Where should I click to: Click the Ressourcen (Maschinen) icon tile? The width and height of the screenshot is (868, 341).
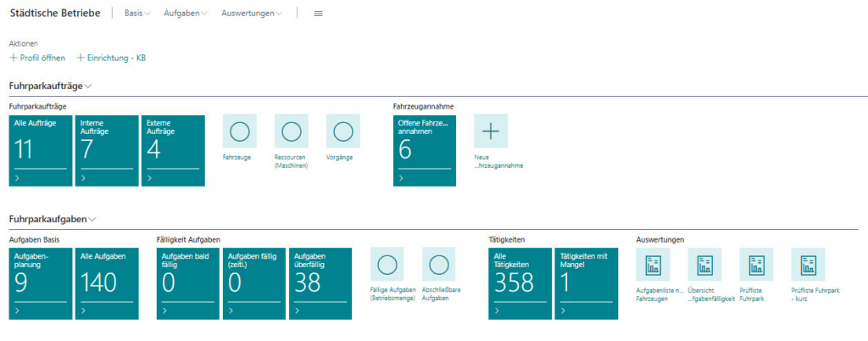coord(291,131)
